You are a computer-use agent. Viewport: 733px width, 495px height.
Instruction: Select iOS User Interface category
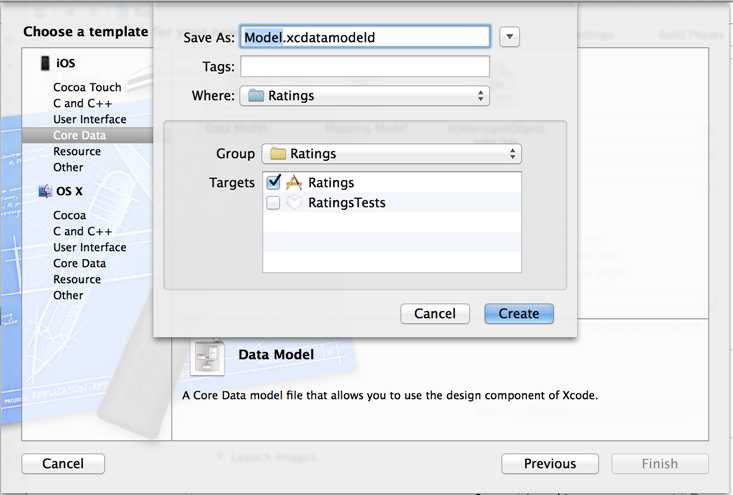pos(90,119)
